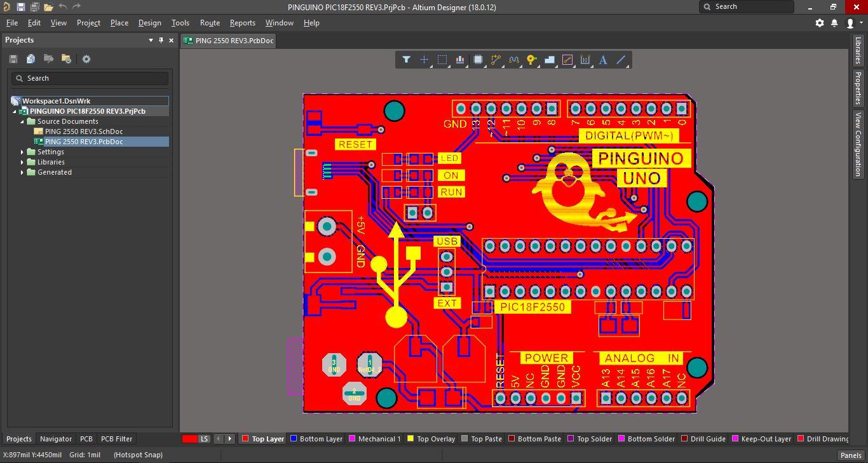Select the place text string tool

pos(603,60)
